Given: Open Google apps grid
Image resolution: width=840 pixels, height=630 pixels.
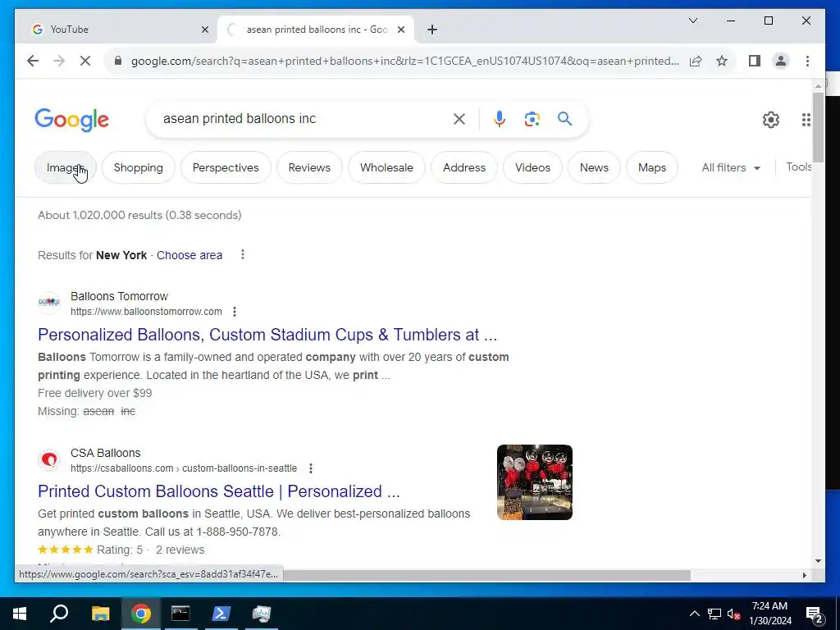Looking at the screenshot, I should tap(806, 120).
